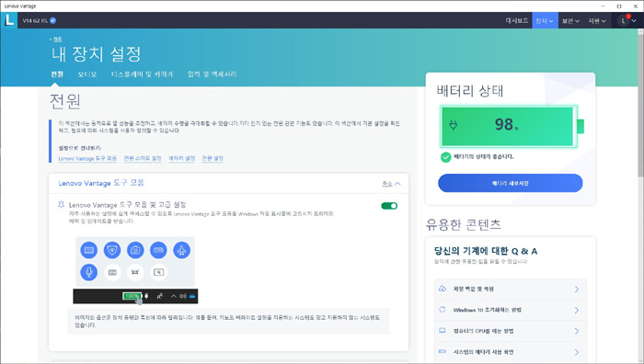This screenshot has height=364, width=644.
Task: Minimize the Lenovo Vantage window
Action: (603, 6)
